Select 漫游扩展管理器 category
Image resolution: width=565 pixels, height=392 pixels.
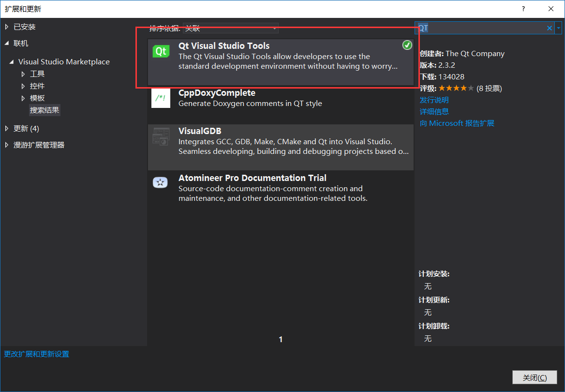tap(39, 145)
